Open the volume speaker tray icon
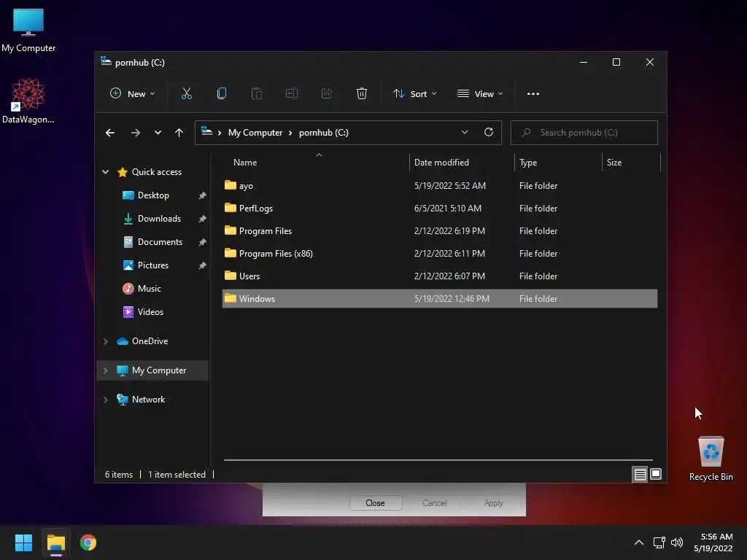 click(x=676, y=542)
